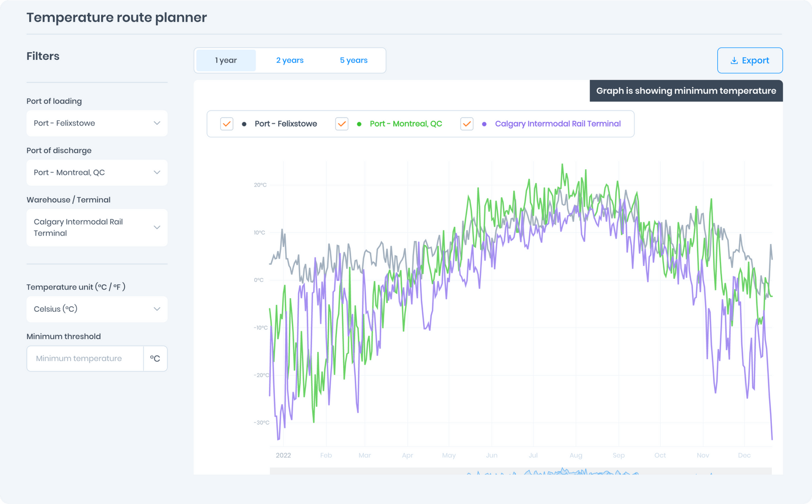
Task: Uncheck the Port - Felixstowe legend checkbox
Action: (x=226, y=123)
